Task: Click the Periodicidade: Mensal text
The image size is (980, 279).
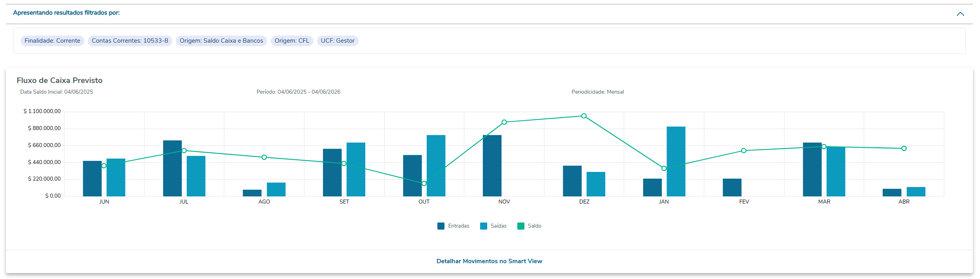Action: [x=598, y=92]
